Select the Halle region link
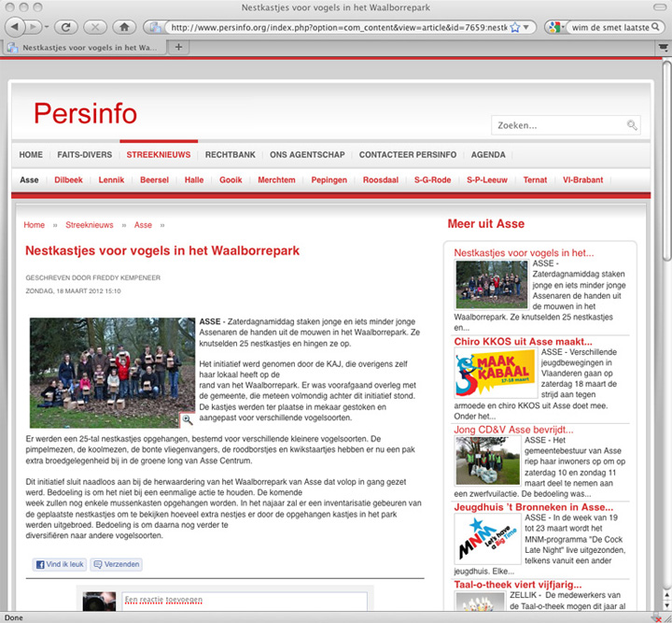Viewport: 672px width, 623px height. (194, 180)
